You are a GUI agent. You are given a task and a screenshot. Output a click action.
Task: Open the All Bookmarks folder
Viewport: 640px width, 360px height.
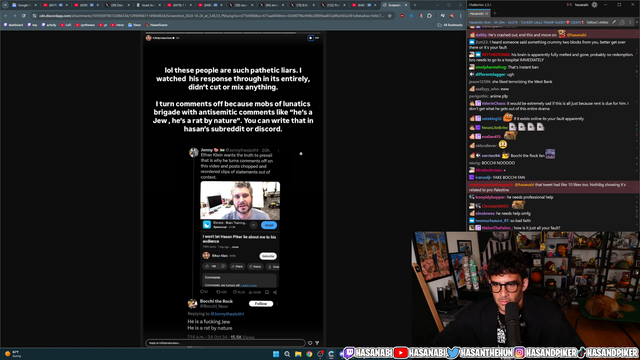(x=450, y=25)
